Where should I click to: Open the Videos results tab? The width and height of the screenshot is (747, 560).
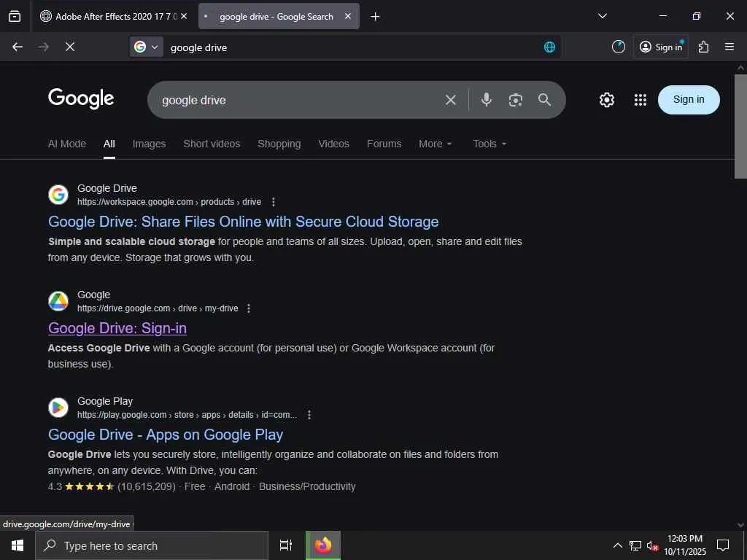click(333, 144)
